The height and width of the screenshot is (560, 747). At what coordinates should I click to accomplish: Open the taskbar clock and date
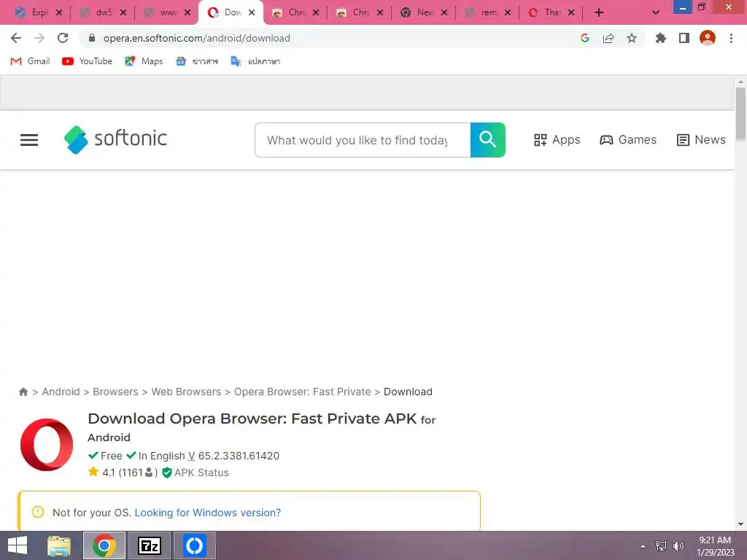coord(716,546)
